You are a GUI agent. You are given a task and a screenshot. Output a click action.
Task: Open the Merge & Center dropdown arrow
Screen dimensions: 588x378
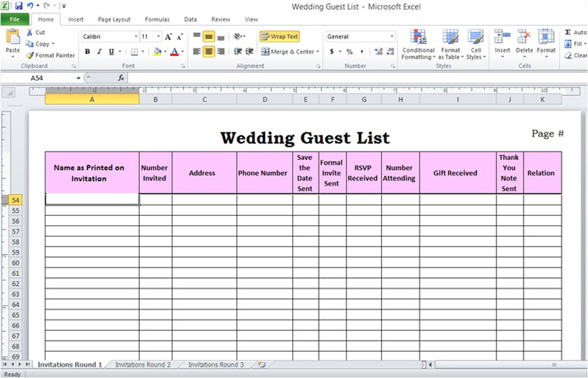[318, 52]
